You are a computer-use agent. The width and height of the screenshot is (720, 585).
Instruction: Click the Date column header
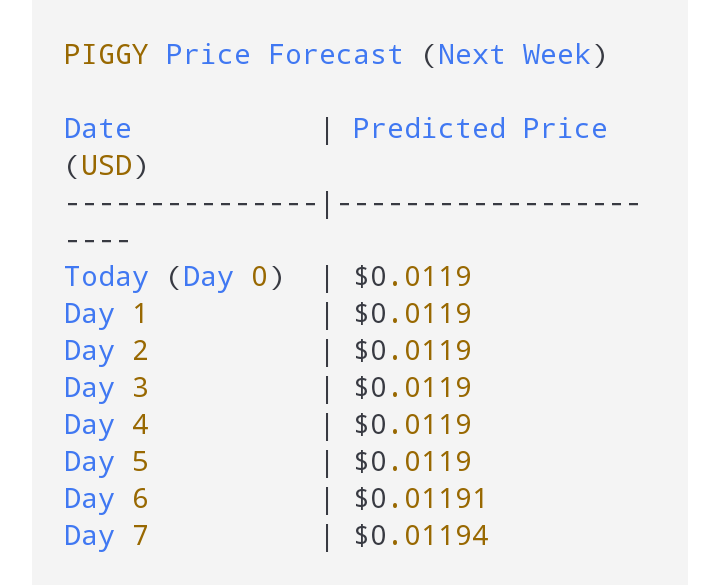(97, 129)
